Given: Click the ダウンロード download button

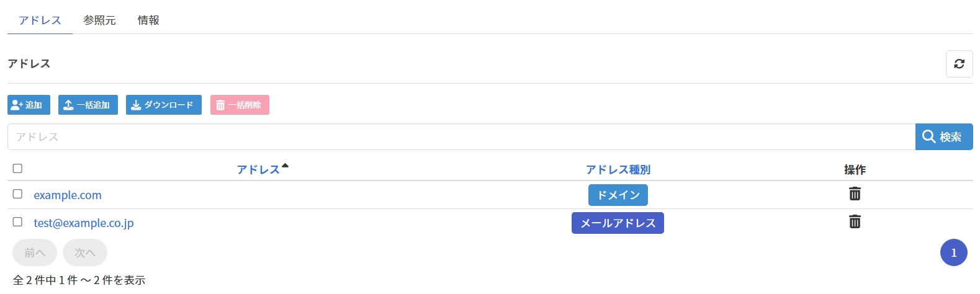Looking at the screenshot, I should 164,105.
